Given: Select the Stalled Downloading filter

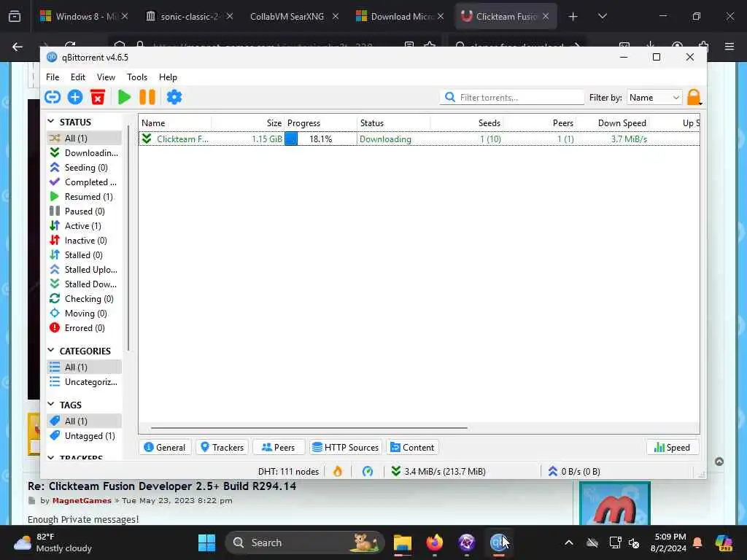Looking at the screenshot, I should click(84, 284).
